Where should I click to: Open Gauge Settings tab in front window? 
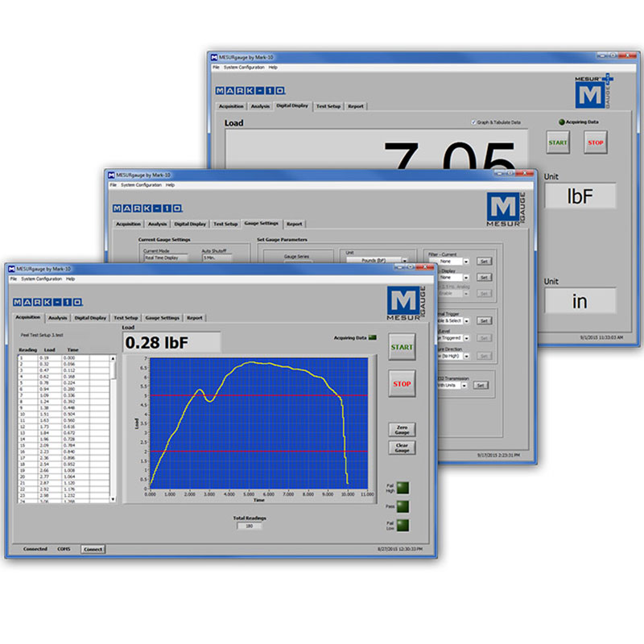(163, 318)
